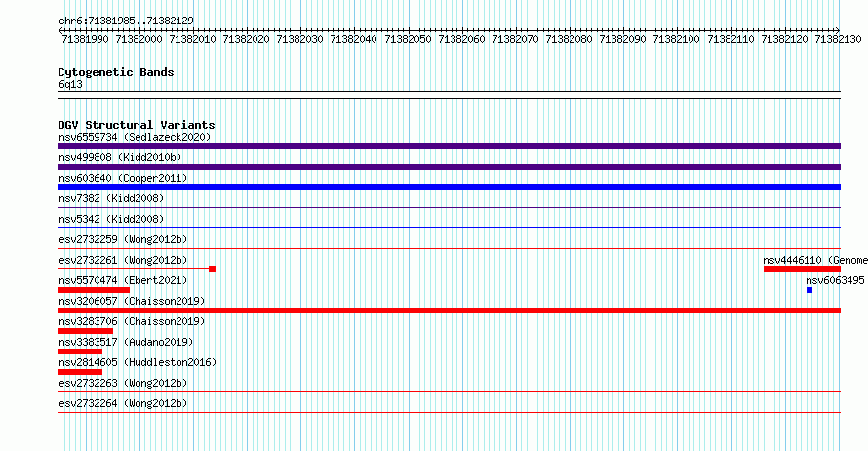Click ruler position 71382130
The width and height of the screenshot is (868, 451).
point(838,39)
